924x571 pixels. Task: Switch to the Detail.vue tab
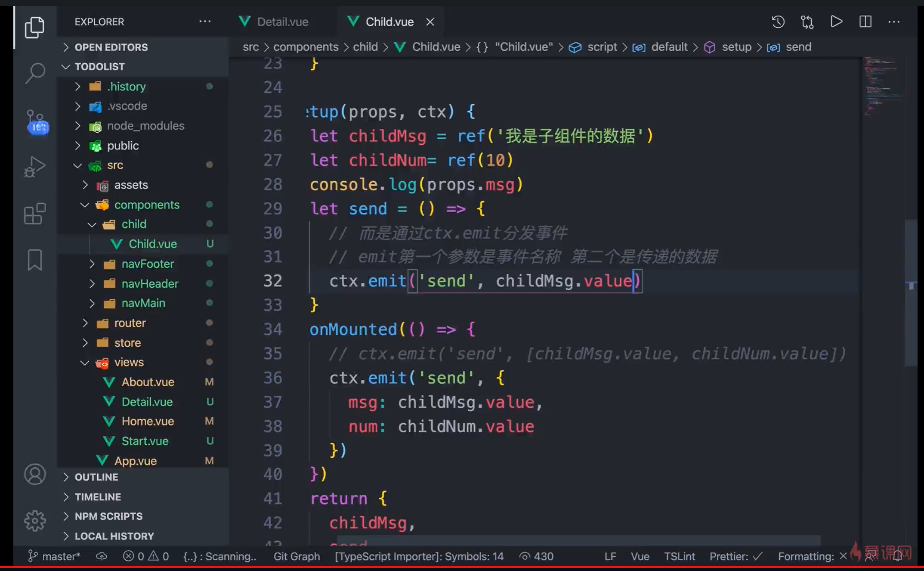pos(282,22)
